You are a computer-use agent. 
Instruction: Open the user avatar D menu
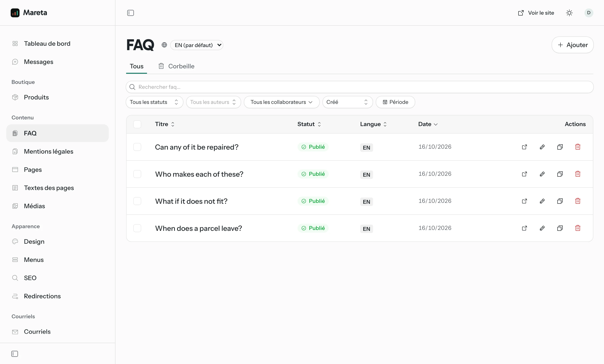coord(588,13)
